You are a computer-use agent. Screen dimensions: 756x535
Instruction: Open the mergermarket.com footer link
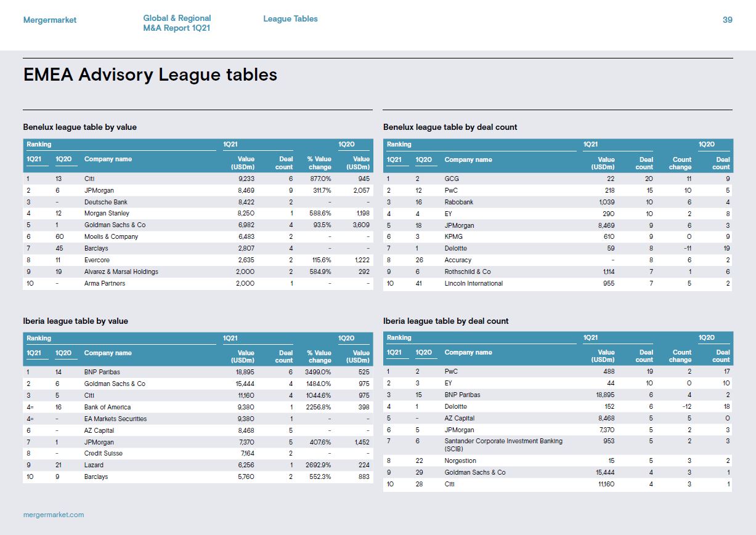tap(54, 515)
